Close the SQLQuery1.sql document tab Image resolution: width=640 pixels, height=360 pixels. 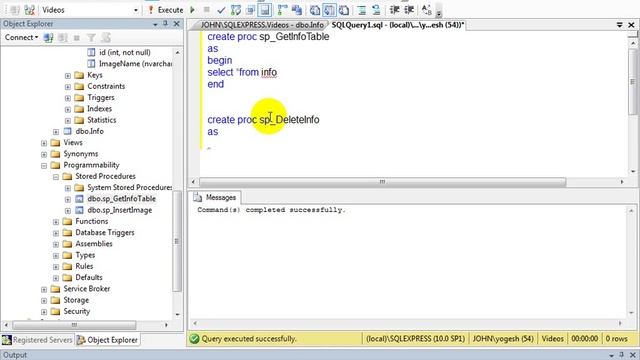(631, 25)
